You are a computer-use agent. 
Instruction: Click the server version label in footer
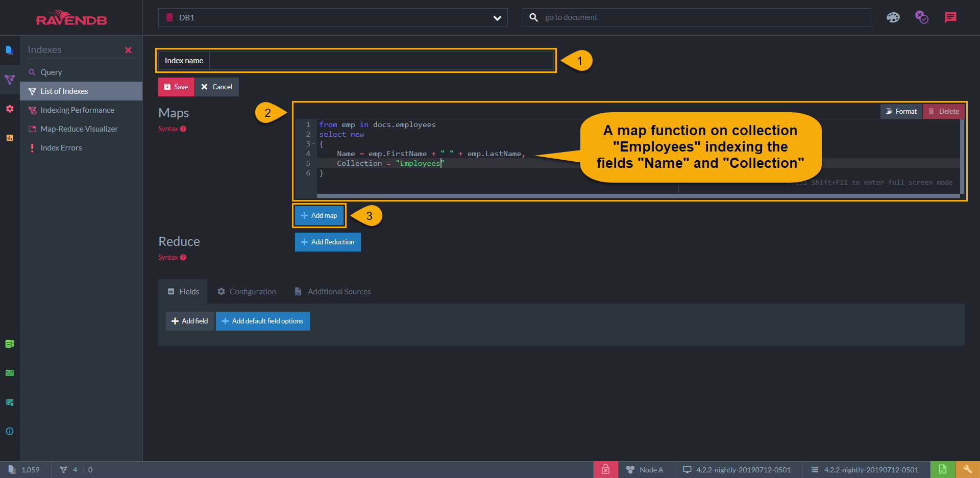click(865, 469)
